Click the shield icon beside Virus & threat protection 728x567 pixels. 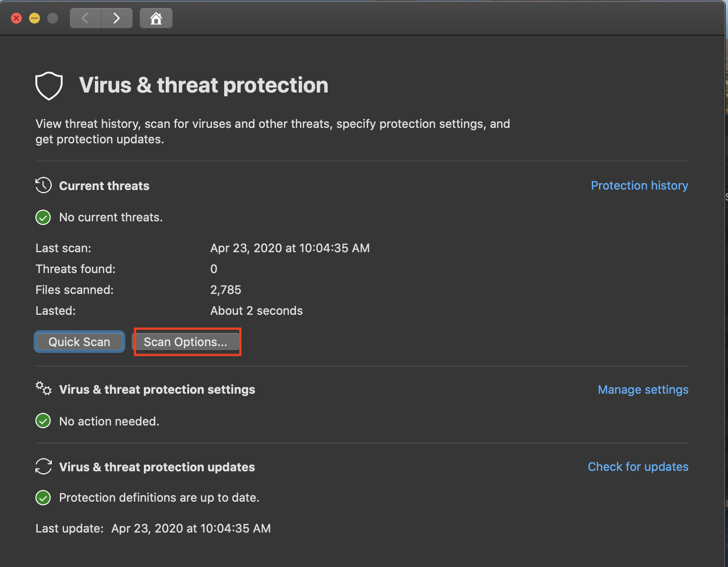click(x=49, y=85)
